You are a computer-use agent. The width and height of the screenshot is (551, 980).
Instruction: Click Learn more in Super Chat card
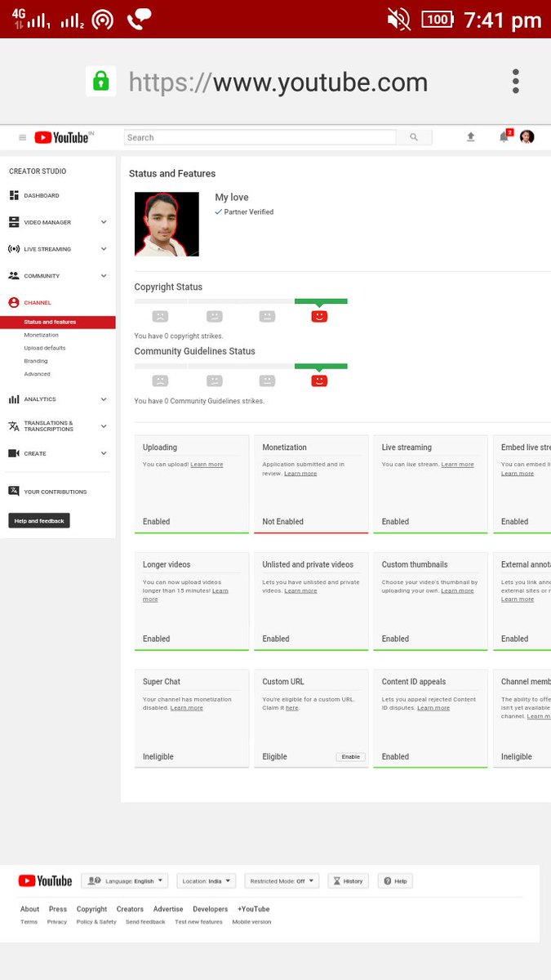(187, 708)
